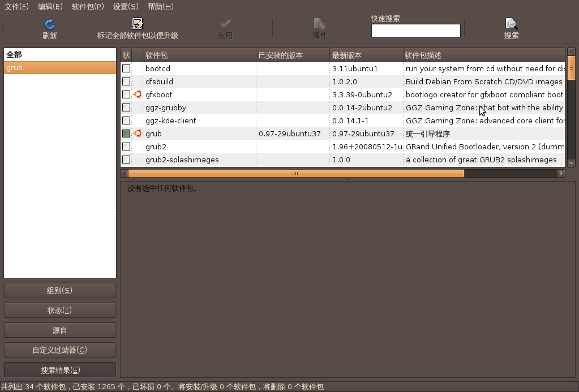
Task: Select the grub2 package name
Action: tap(156, 147)
